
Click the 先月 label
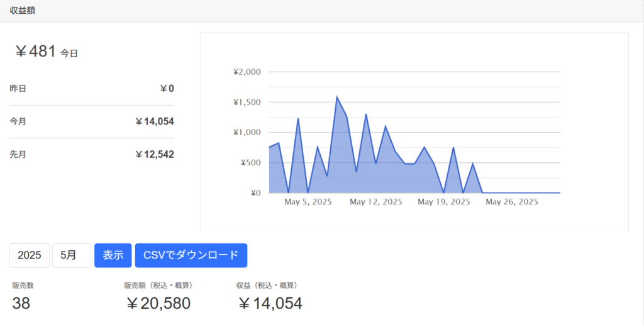(x=18, y=154)
